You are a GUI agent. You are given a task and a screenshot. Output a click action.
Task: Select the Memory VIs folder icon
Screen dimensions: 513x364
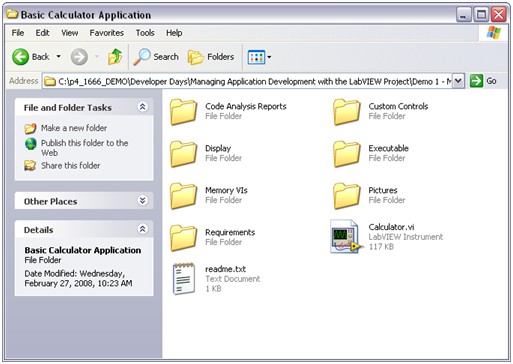184,196
